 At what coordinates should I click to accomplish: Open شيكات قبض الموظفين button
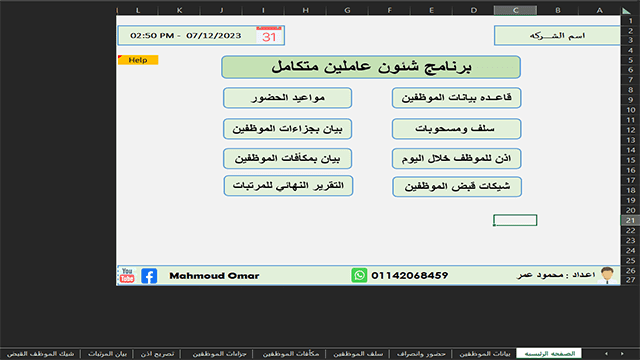click(457, 187)
